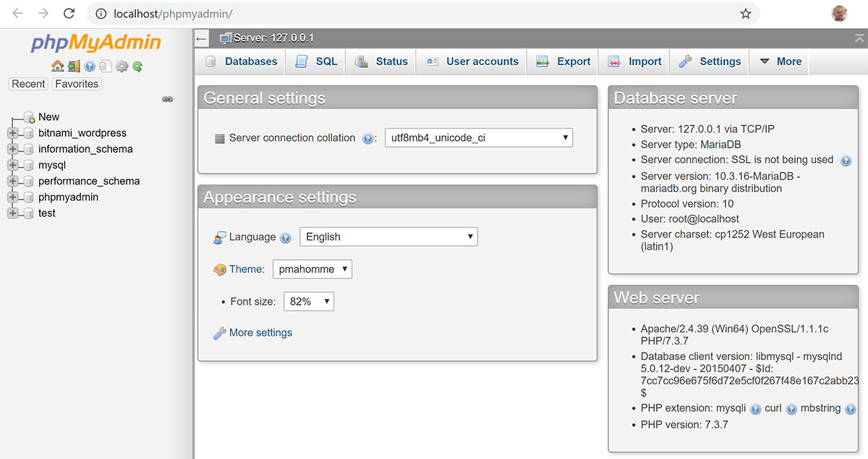
Task: Click the Server: 127.0.0.1 breadcrumb link
Action: [x=273, y=38]
